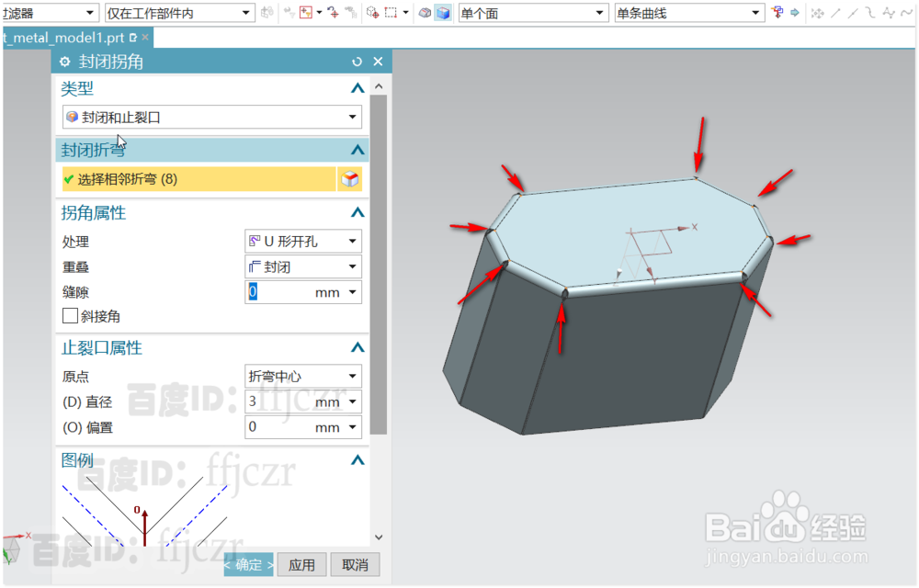
Task: Click the red rectangle selection filter icon
Action: tap(305, 12)
